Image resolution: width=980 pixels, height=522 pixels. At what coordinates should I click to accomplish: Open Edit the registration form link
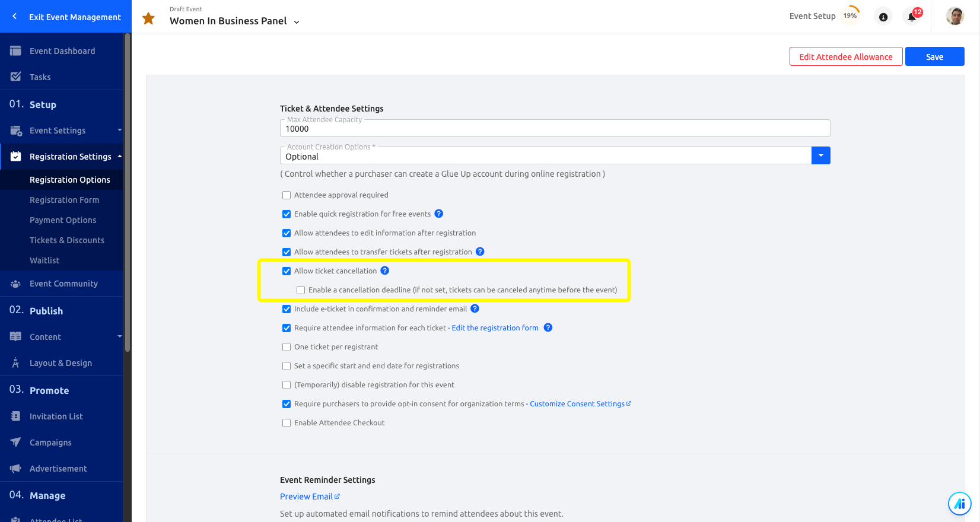coord(495,327)
